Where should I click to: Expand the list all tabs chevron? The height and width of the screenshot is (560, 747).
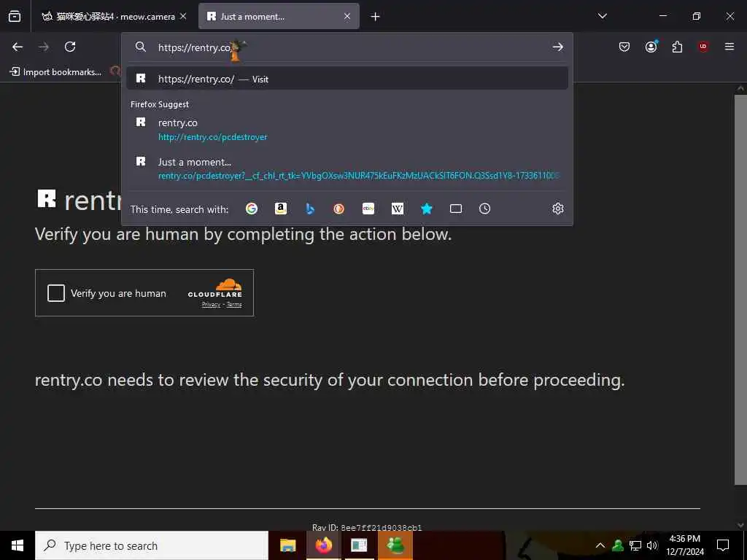click(602, 16)
